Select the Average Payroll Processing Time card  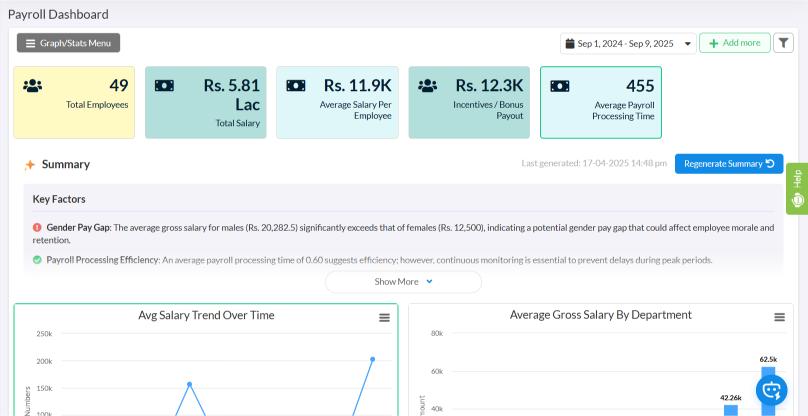[601, 102]
